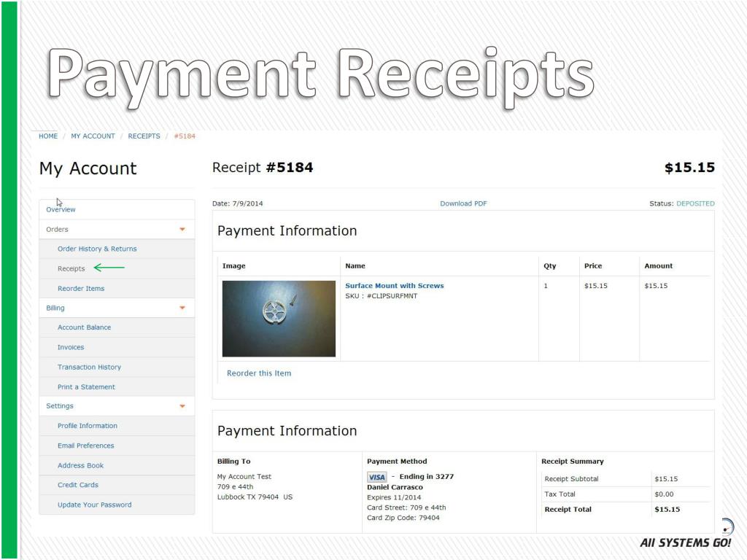
Task: Open Account Balance page
Action: pos(85,327)
